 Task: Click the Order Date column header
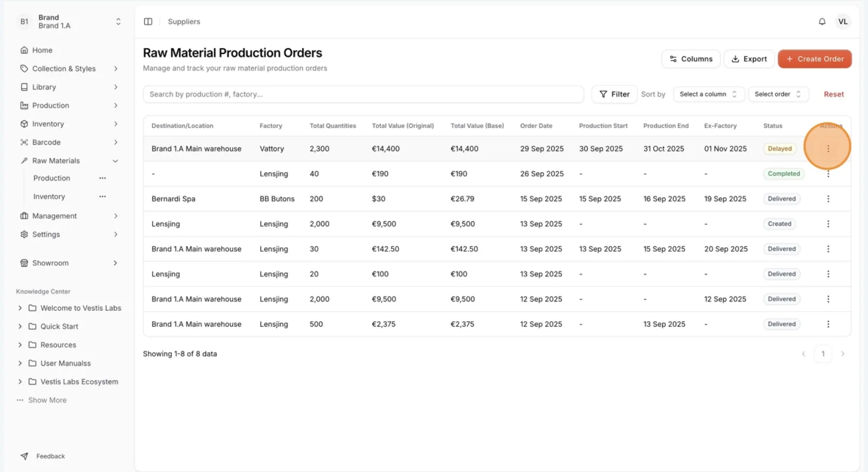[x=536, y=126]
